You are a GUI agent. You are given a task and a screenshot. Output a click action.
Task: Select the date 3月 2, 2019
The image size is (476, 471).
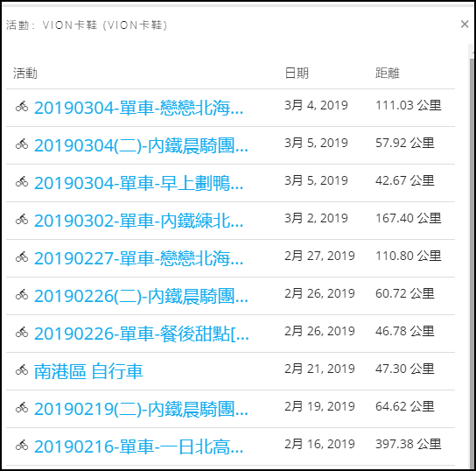pyautogui.click(x=316, y=218)
